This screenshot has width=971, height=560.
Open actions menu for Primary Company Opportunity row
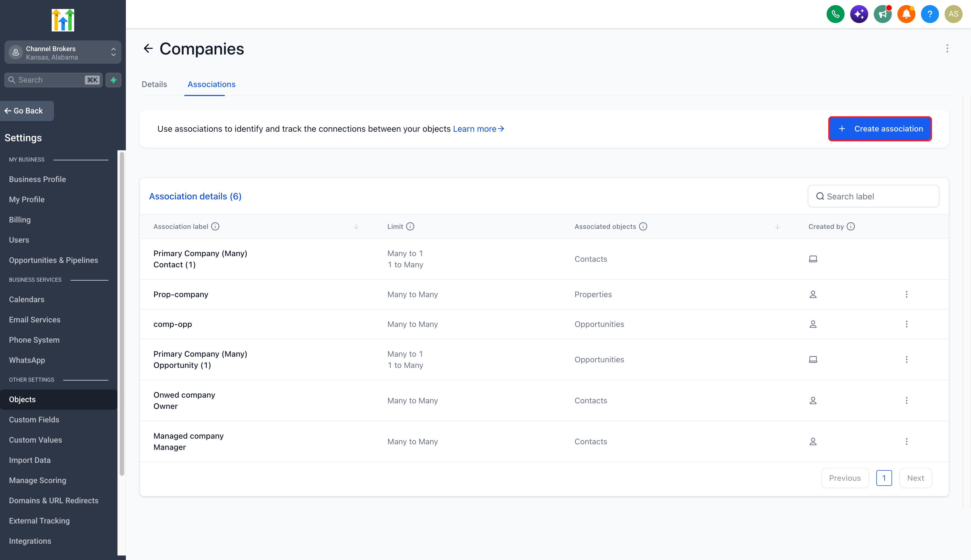click(906, 359)
